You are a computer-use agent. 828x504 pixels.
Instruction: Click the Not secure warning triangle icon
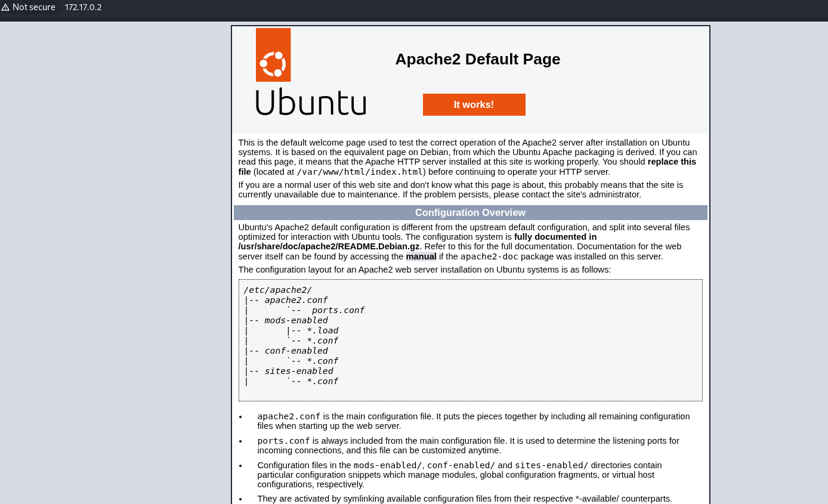click(5, 7)
